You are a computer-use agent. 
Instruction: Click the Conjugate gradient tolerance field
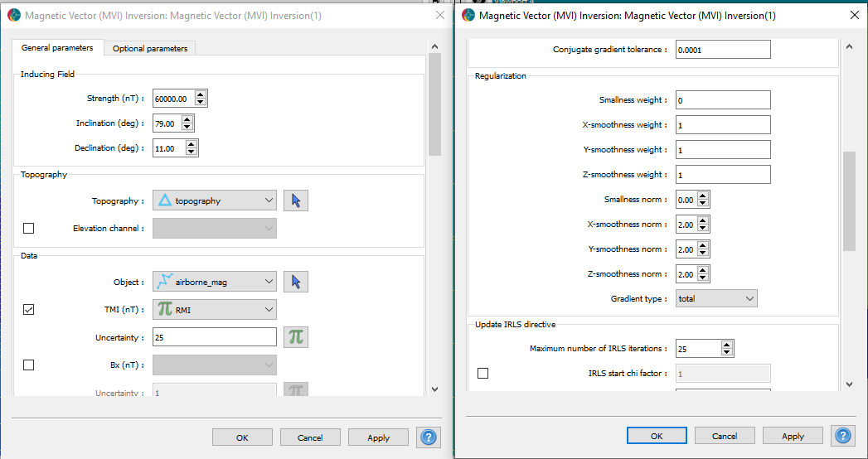pos(723,49)
